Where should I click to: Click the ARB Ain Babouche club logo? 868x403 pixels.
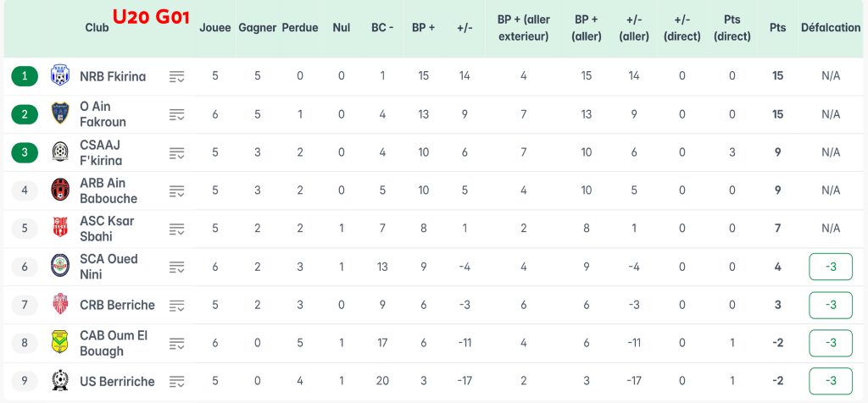(60, 190)
